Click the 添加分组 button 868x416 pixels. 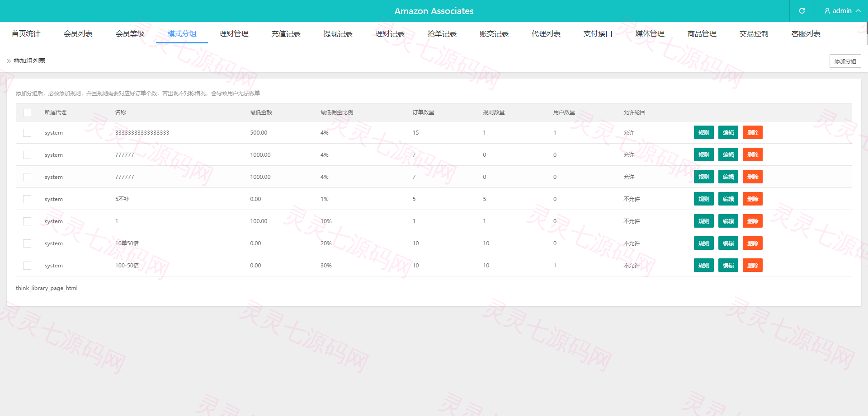pyautogui.click(x=845, y=61)
